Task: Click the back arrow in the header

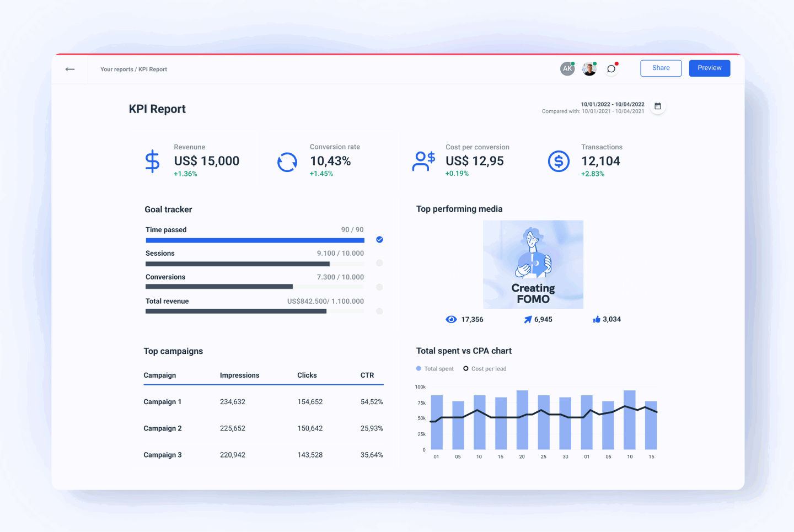Action: (x=70, y=69)
